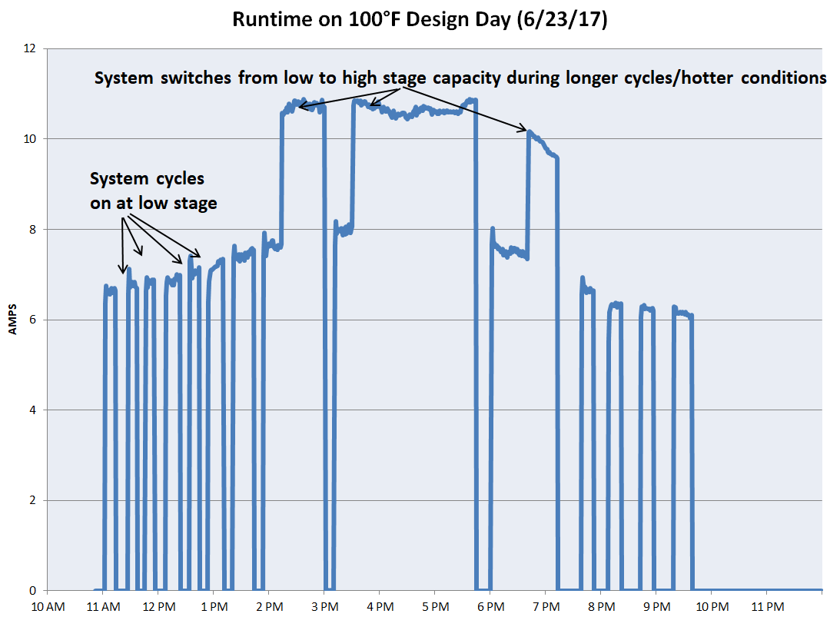Select the 10 value on the amps axis
Image resolution: width=840 pixels, height=617 pixels.
(31, 139)
